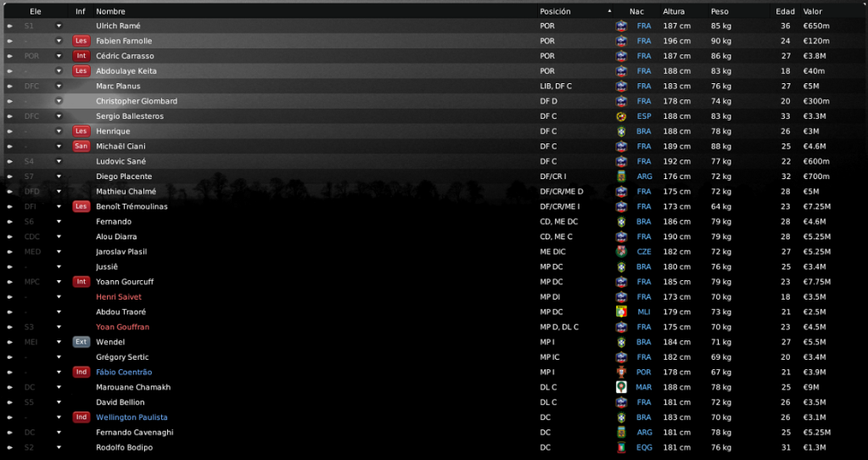Open the selection dropdown for Ulrich Ramé

click(x=59, y=26)
